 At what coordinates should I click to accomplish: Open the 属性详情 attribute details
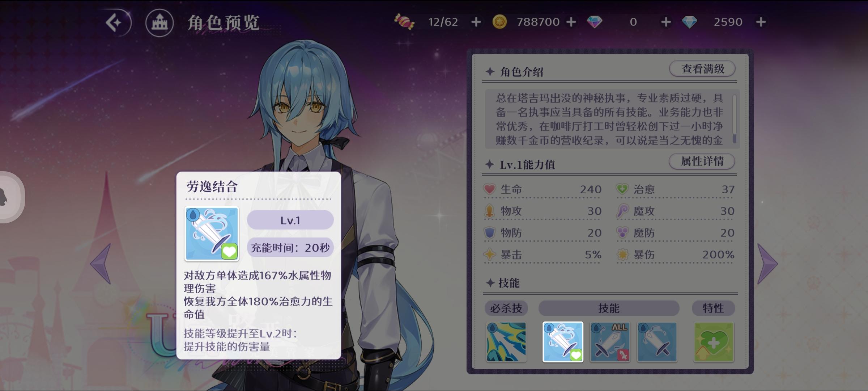coord(702,161)
